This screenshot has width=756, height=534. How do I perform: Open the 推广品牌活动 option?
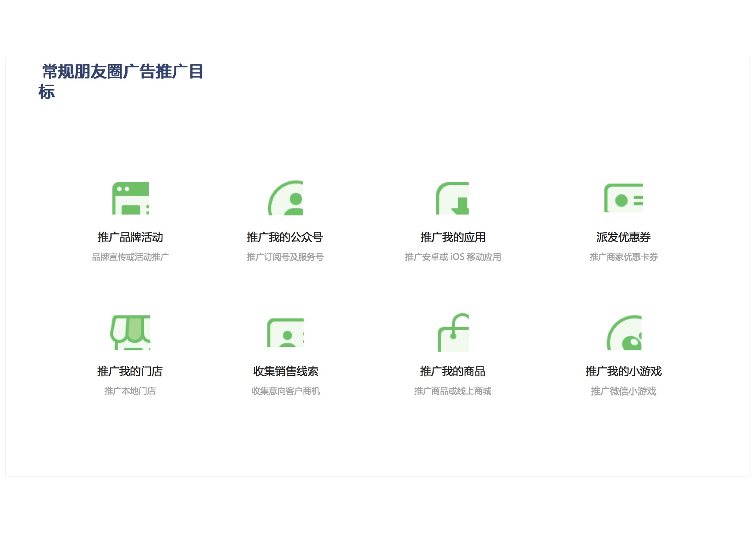tap(130, 237)
